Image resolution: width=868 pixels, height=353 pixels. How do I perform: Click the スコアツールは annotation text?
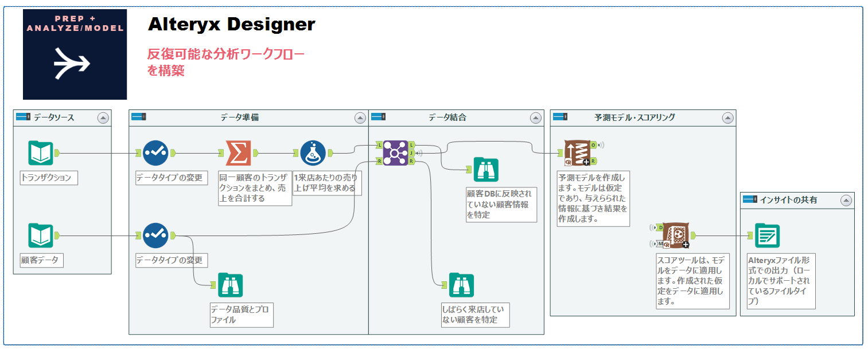[x=693, y=281]
